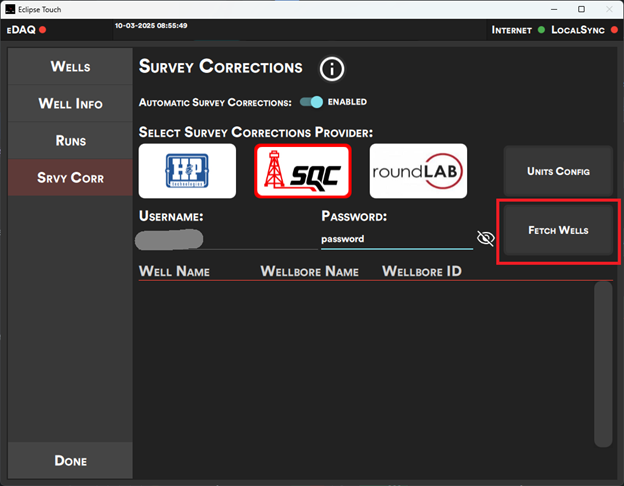Click the Internet green status indicator
Screen dimensions: 624x486
point(541,30)
